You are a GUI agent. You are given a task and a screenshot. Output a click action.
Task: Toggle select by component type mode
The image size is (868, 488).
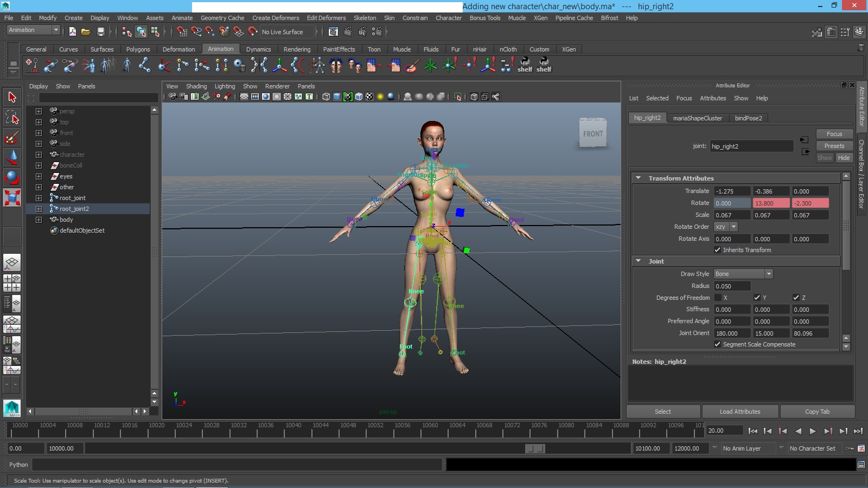point(155,31)
